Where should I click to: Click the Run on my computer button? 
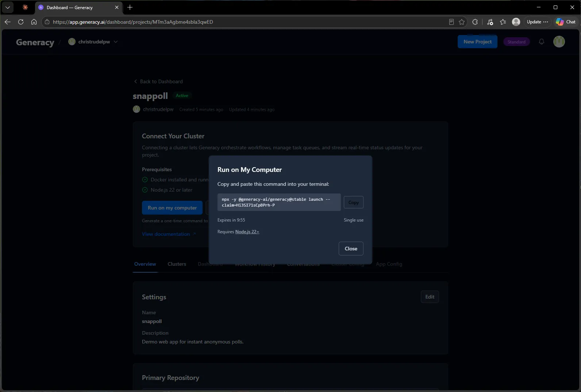[x=172, y=208]
